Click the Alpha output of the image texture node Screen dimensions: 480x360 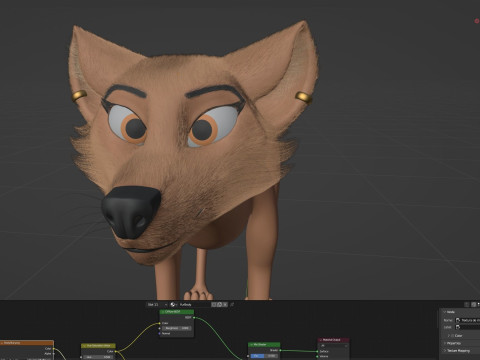coord(54,354)
